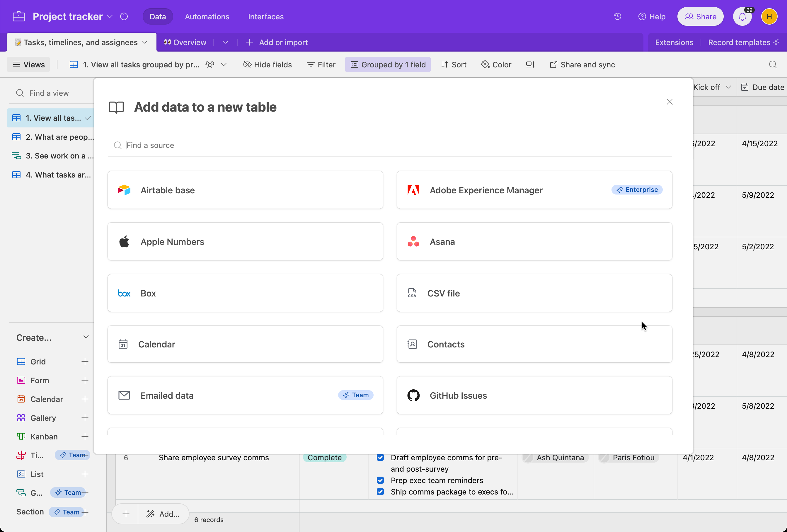Click Share and sync button
The height and width of the screenshot is (532, 787).
[582, 64]
